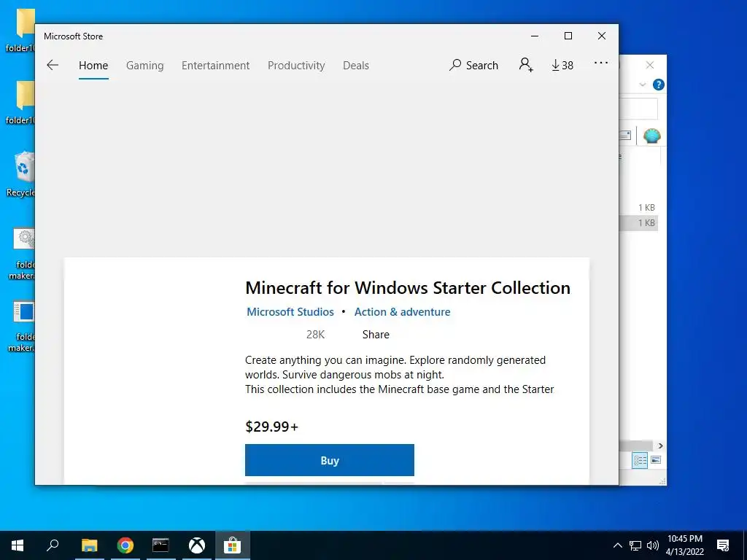Open the Xbox app from the taskbar
The image size is (747, 560).
197,545
